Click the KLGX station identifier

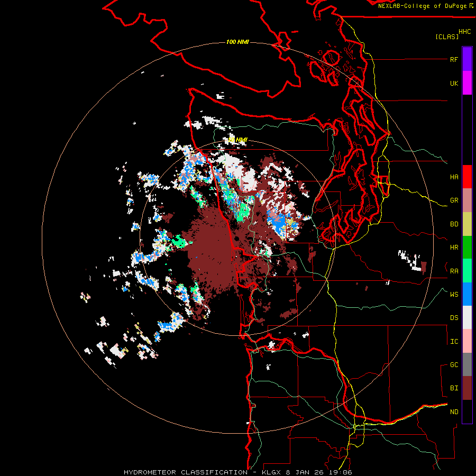coord(271,472)
